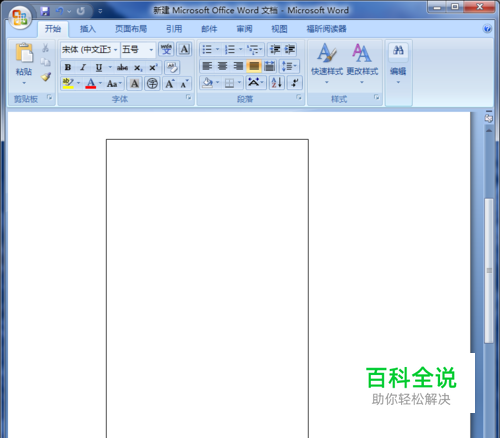Show or hide paragraph marks
This screenshot has width=500, height=438.
[294, 82]
